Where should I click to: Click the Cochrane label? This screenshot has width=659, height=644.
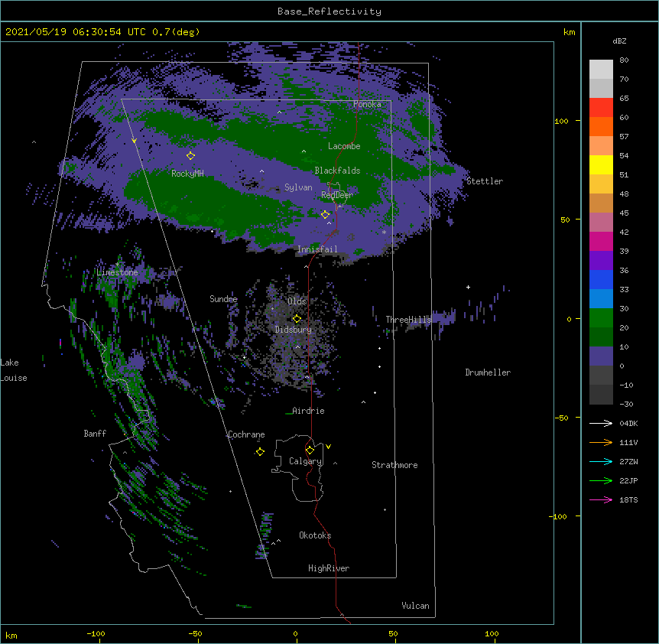coord(246,434)
